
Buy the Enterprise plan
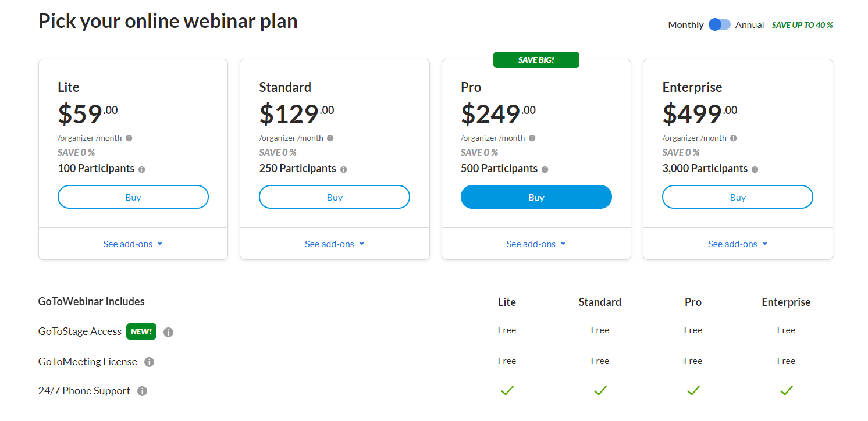738,197
